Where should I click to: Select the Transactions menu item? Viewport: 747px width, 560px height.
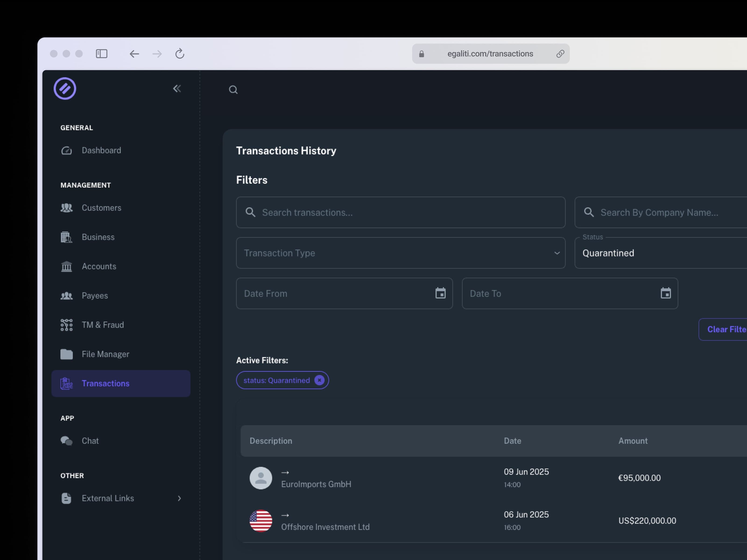tap(121, 384)
